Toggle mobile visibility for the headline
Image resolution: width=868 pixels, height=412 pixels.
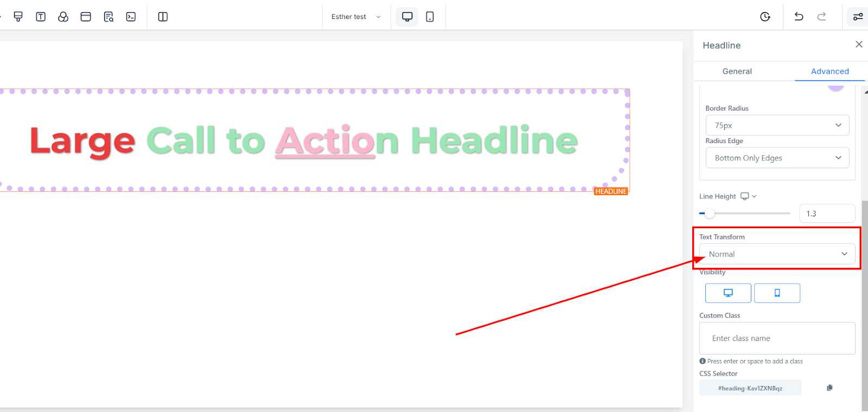[777, 293]
